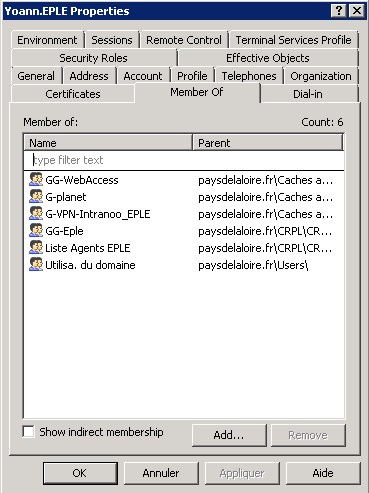
Task: Click the group icon beside GG-WebAccess
Action: coord(36,180)
